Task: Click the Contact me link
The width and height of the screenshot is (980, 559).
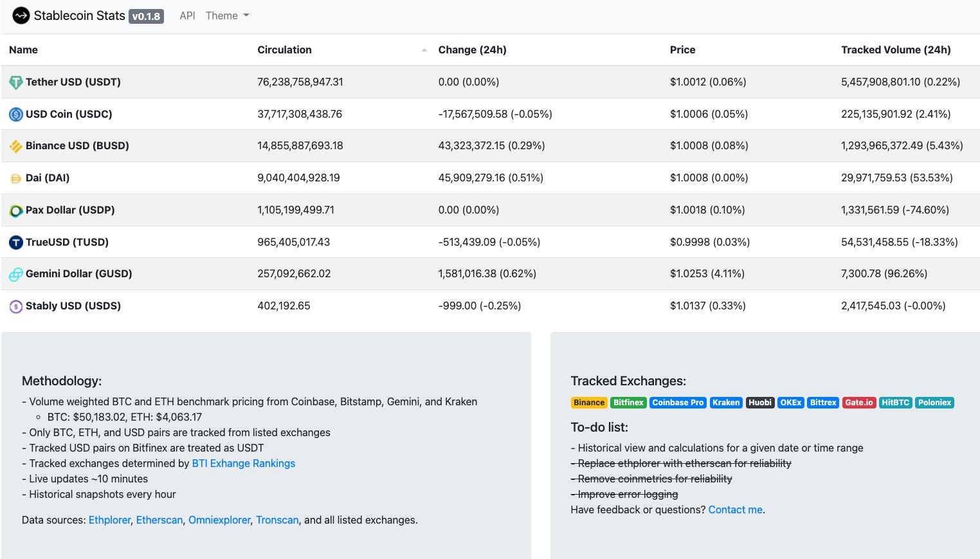Action: pyautogui.click(x=735, y=509)
